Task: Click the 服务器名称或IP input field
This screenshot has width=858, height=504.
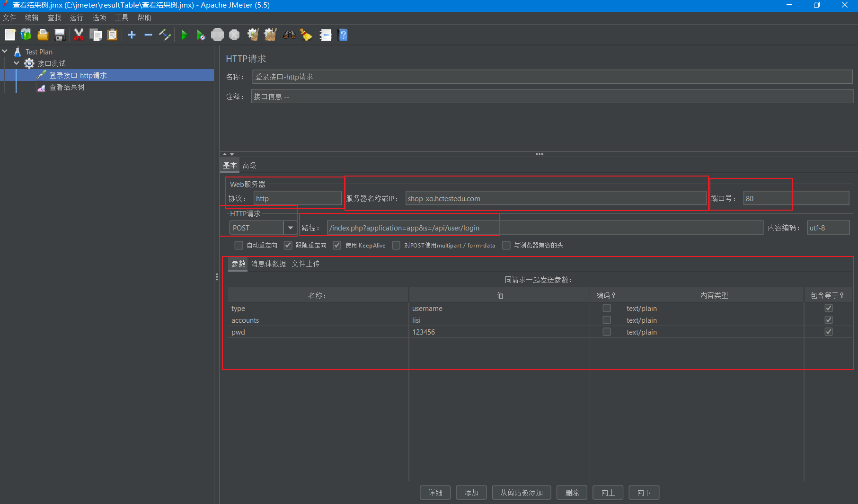Action: point(556,198)
